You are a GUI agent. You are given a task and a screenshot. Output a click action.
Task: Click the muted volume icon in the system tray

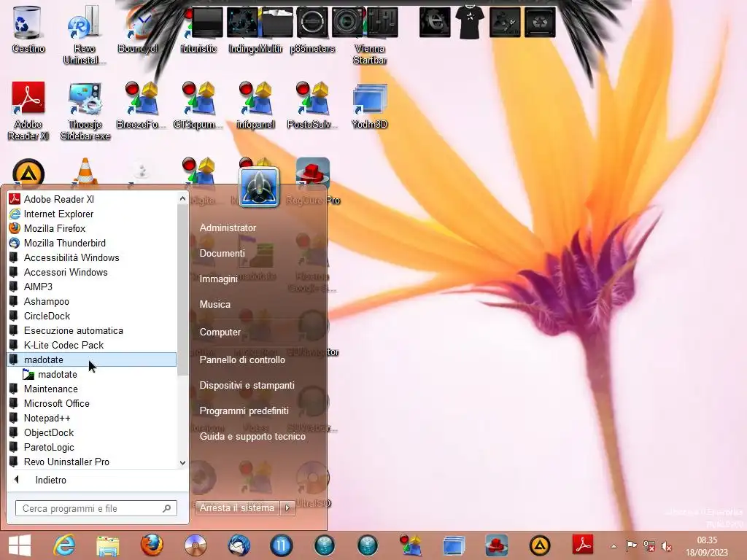667,546
